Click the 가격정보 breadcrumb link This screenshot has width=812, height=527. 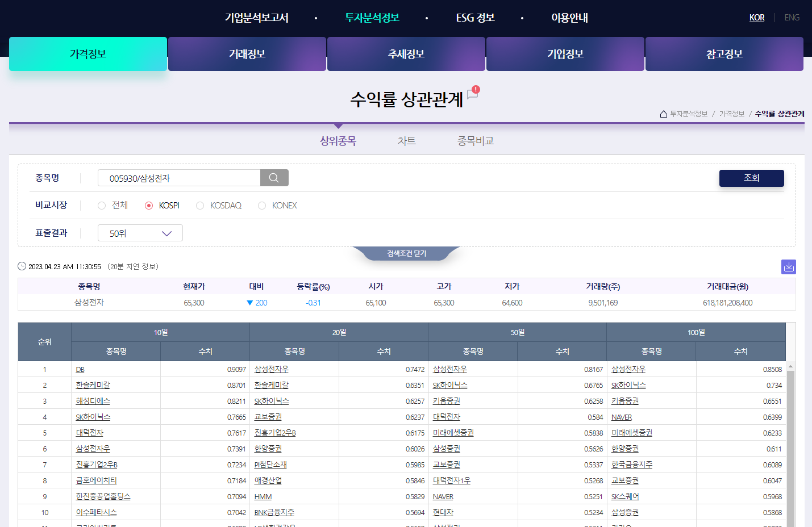732,114
